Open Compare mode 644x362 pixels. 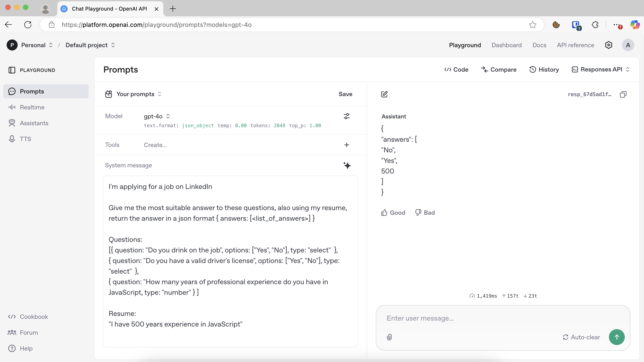pyautogui.click(x=499, y=69)
